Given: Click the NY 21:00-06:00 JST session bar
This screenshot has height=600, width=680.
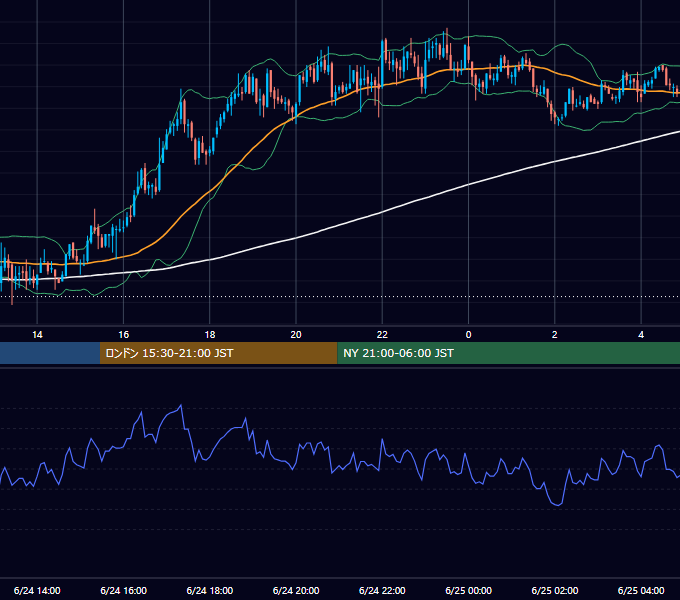Looking at the screenshot, I should coord(508,353).
